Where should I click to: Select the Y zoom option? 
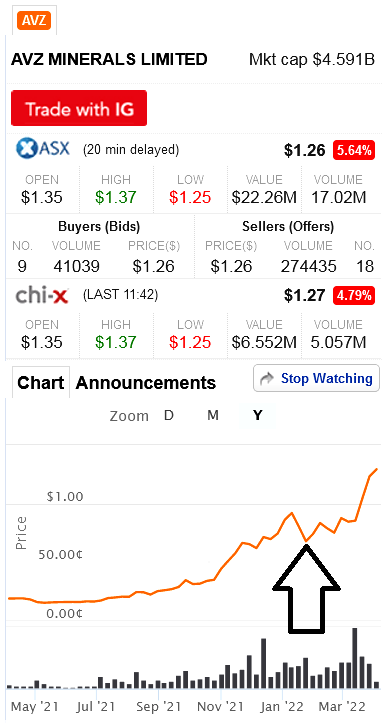point(258,415)
